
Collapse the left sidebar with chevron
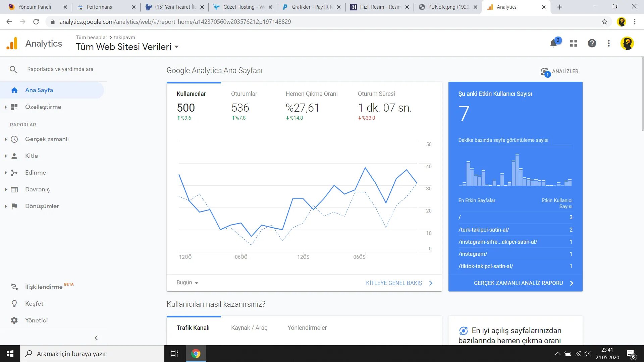point(96,338)
